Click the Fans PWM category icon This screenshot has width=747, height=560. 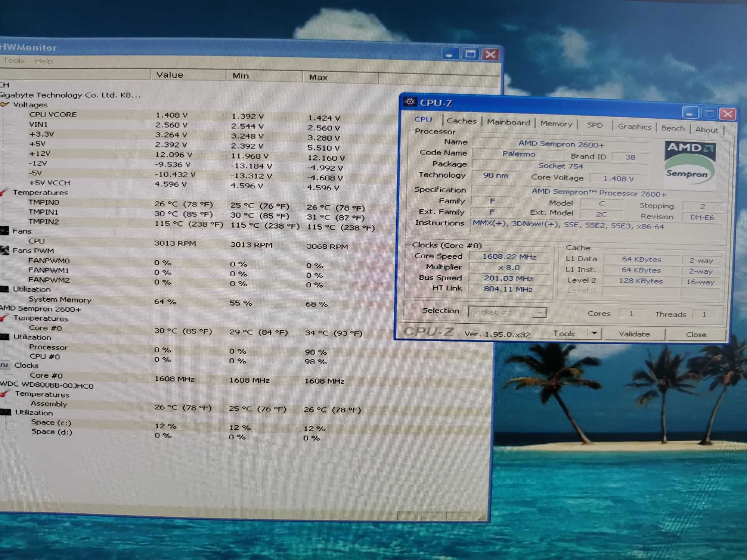pos(4,251)
